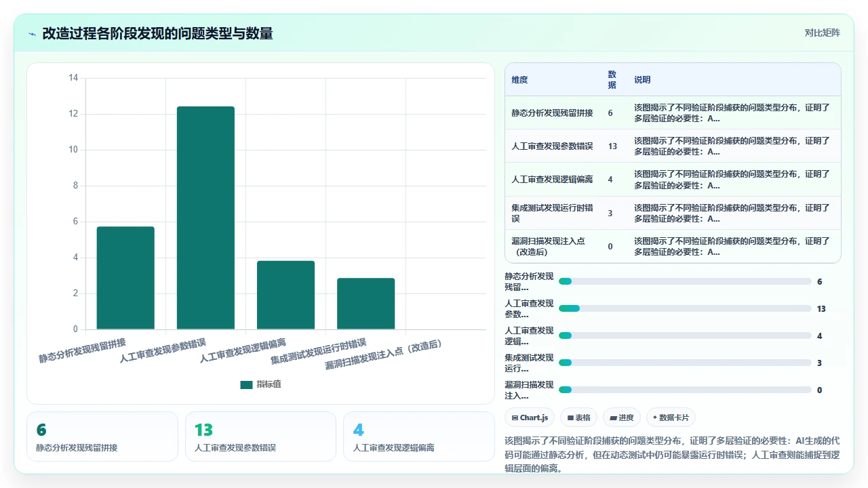Click the description in the 漏洞扫描发现注入点 table row
This screenshot has height=488, width=868.
tap(732, 246)
